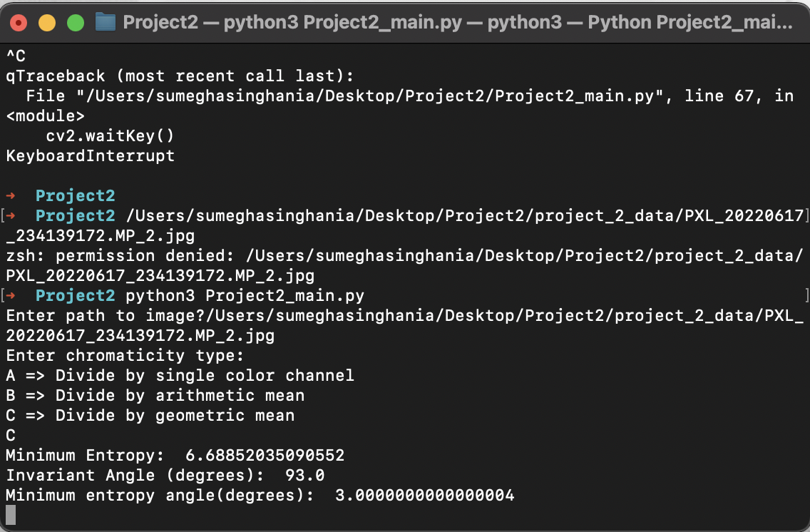Maximize the terminal with the green button
Viewport: 810px width, 532px height.
(76, 23)
